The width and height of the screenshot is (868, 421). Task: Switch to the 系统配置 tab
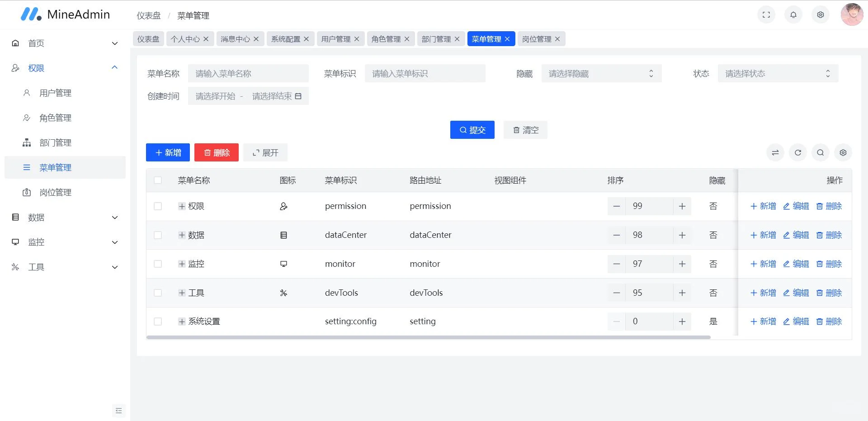(x=286, y=39)
